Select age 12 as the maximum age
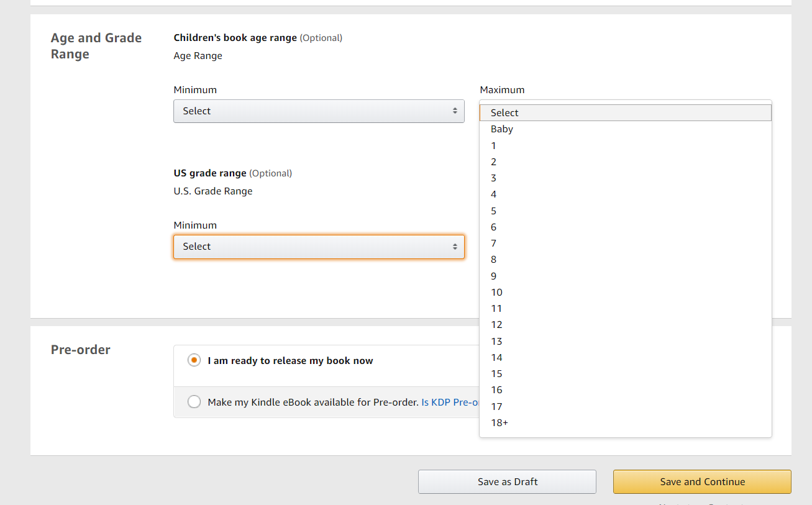The image size is (812, 505). click(625, 325)
